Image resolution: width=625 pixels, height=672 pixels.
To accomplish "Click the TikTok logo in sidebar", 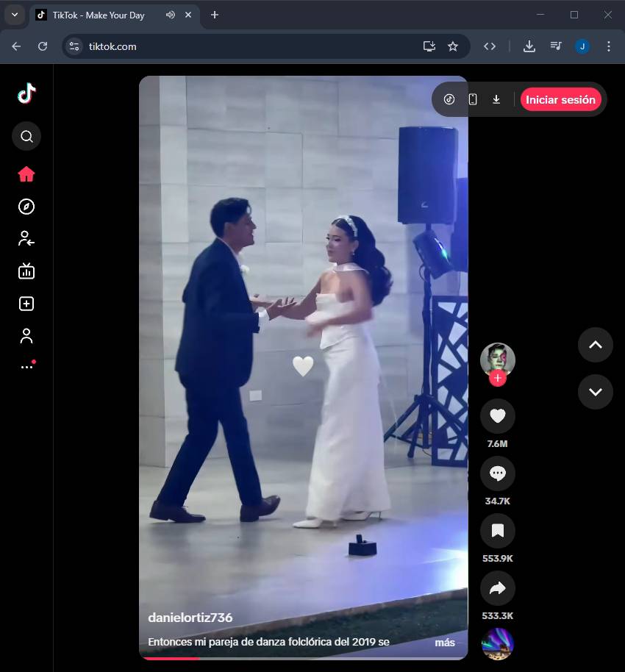I will click(26, 93).
